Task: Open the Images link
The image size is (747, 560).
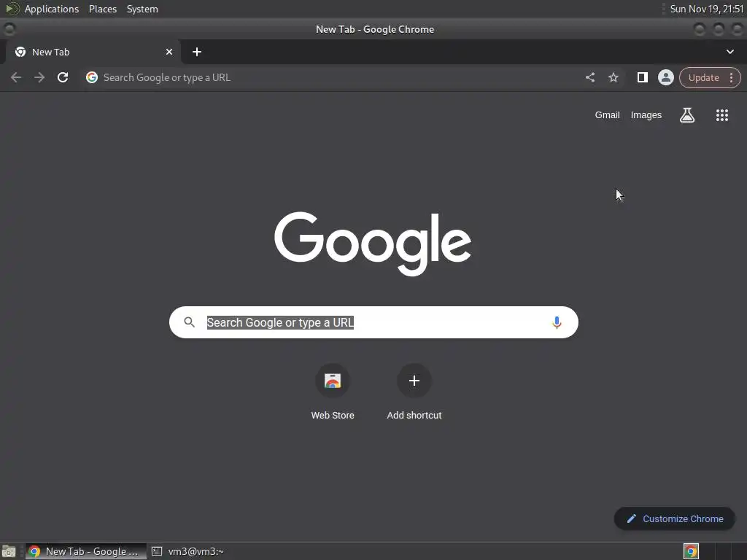Action: coord(646,115)
